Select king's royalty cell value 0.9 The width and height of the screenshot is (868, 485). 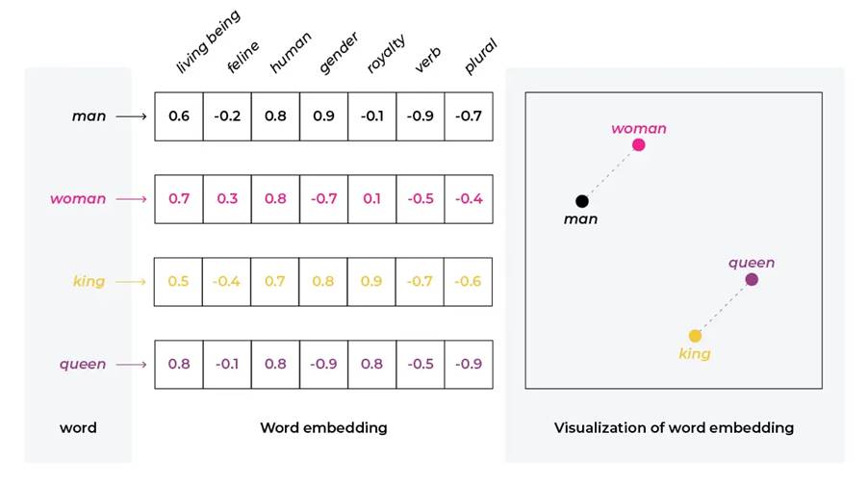371,281
